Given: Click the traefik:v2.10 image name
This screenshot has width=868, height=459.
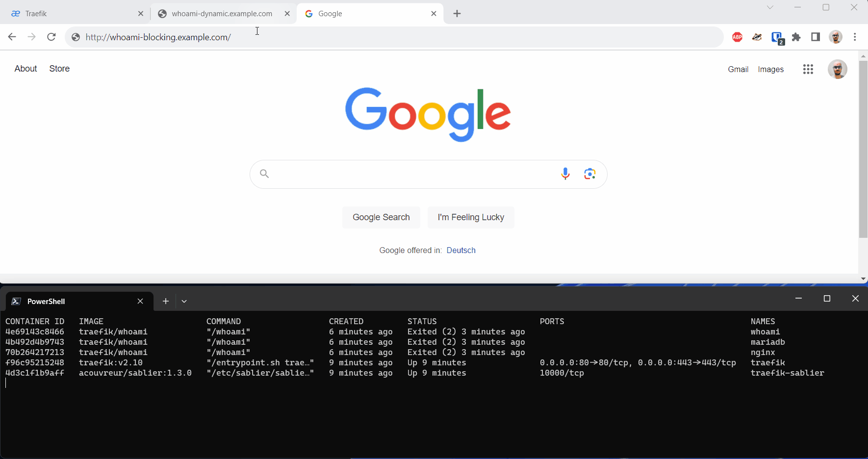Looking at the screenshot, I should click(111, 362).
